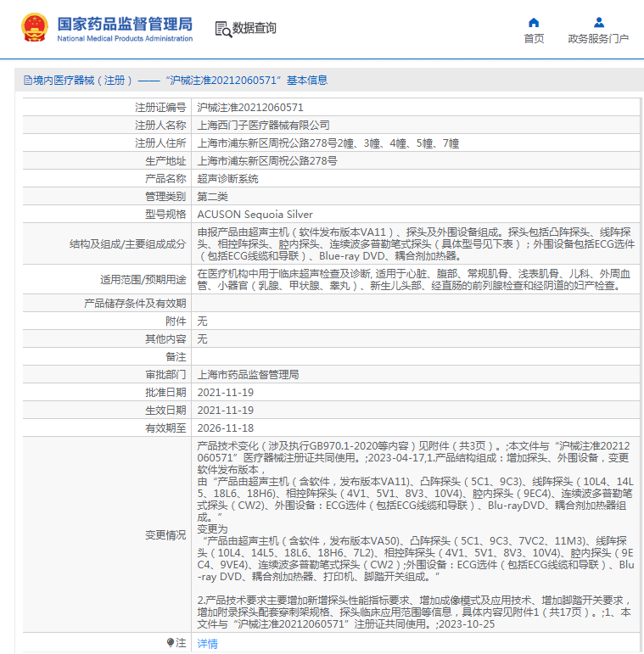644x654 pixels.
Task: Click expiry date 2026-11-18
Action: pyautogui.click(x=226, y=428)
